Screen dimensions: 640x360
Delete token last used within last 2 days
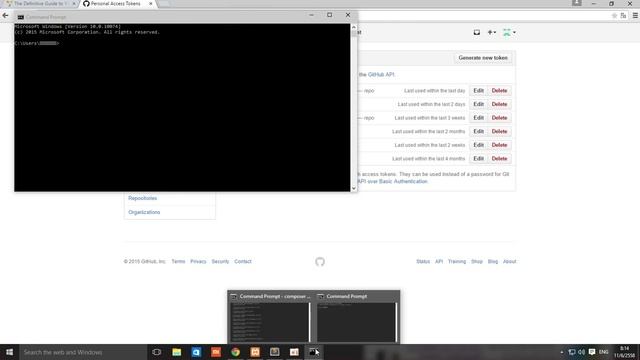click(x=499, y=104)
